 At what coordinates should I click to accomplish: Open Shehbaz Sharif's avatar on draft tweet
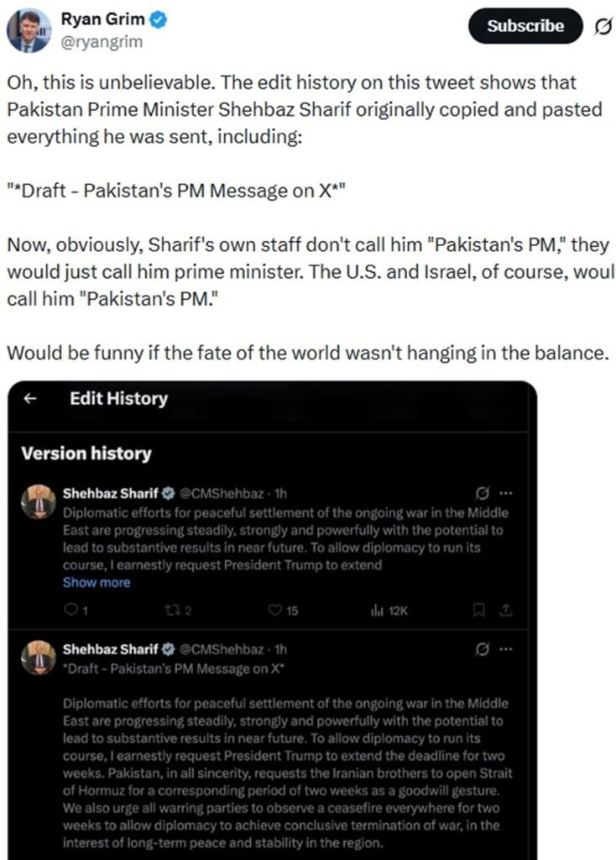pos(39,658)
